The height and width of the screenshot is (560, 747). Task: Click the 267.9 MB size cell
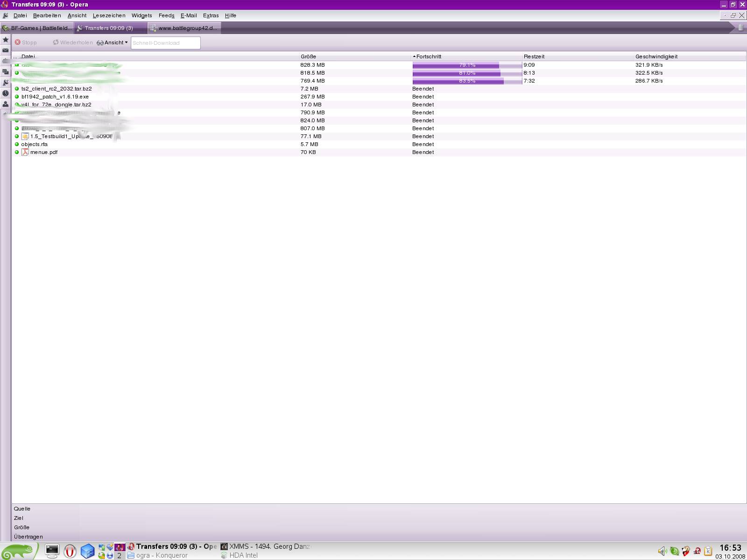point(312,97)
